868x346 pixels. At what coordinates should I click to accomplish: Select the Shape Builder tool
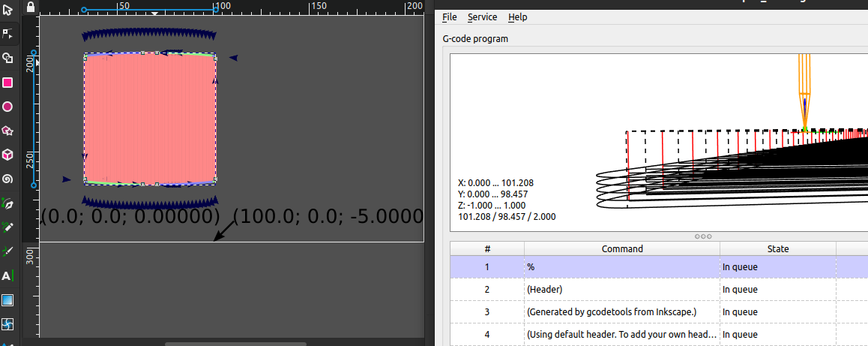coord(7,59)
